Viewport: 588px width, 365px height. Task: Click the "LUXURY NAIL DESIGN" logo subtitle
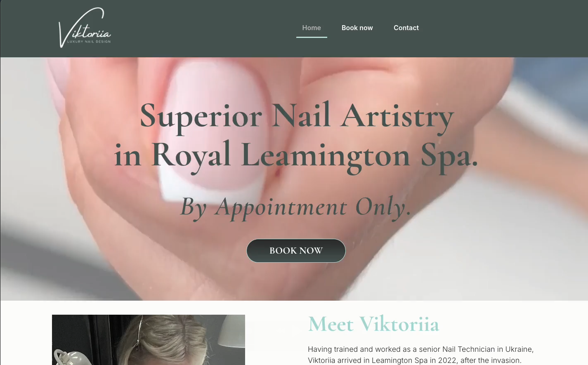(89, 42)
